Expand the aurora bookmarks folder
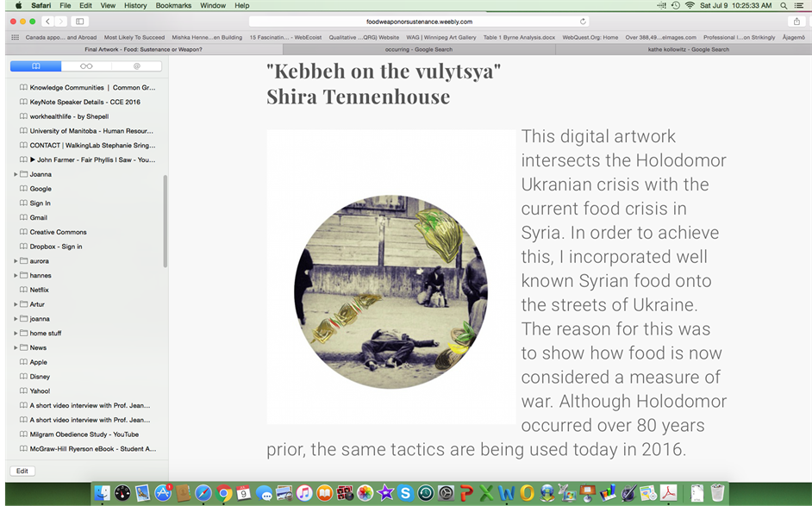Image resolution: width=812 pixels, height=506 pixels. point(16,261)
